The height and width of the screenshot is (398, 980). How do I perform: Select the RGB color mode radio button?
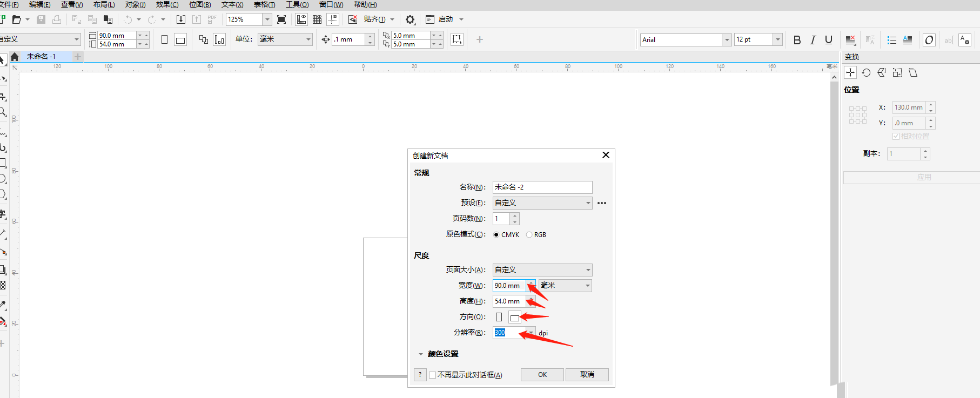(529, 235)
